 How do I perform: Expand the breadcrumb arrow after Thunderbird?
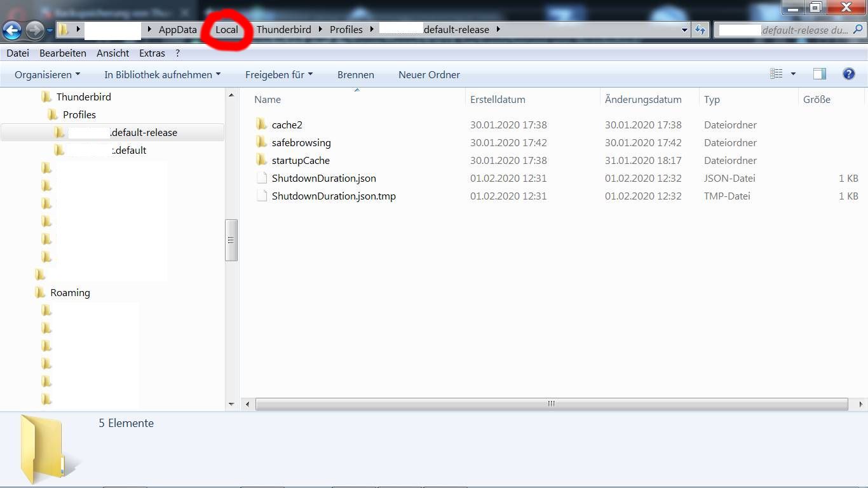tap(321, 29)
